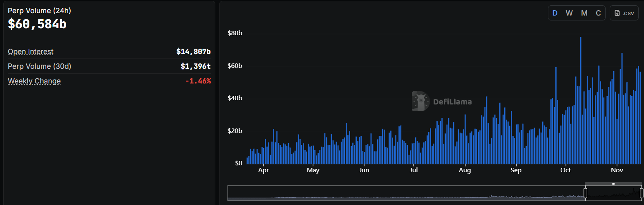Click the $40b y-axis label
644x205 pixels.
235,98
